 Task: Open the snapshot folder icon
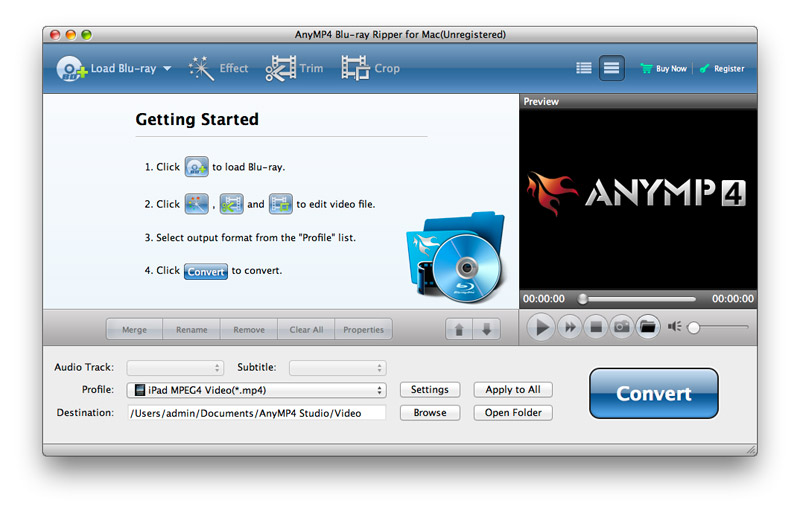pyautogui.click(x=648, y=327)
